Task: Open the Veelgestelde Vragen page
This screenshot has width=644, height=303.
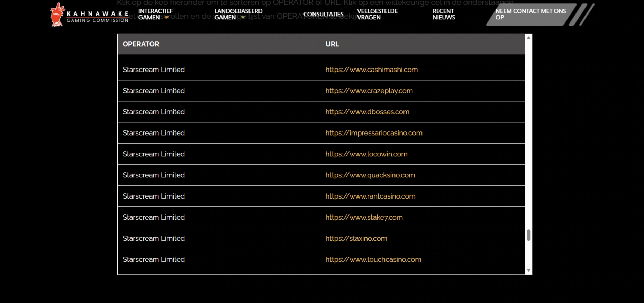Action: click(377, 14)
